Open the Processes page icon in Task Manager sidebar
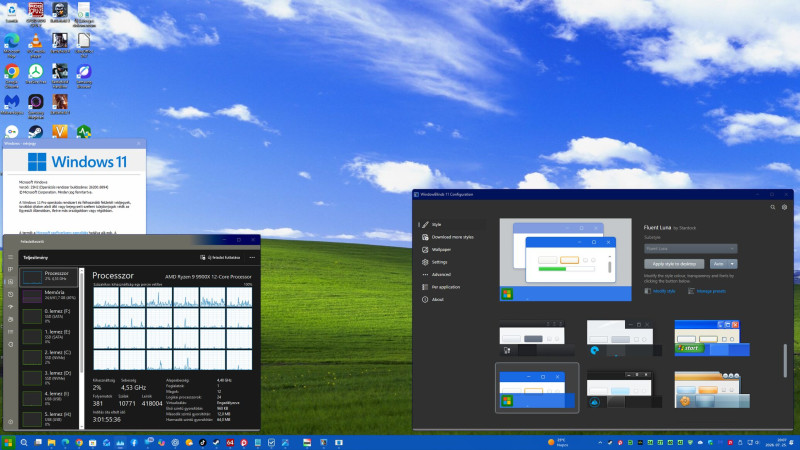 10,269
